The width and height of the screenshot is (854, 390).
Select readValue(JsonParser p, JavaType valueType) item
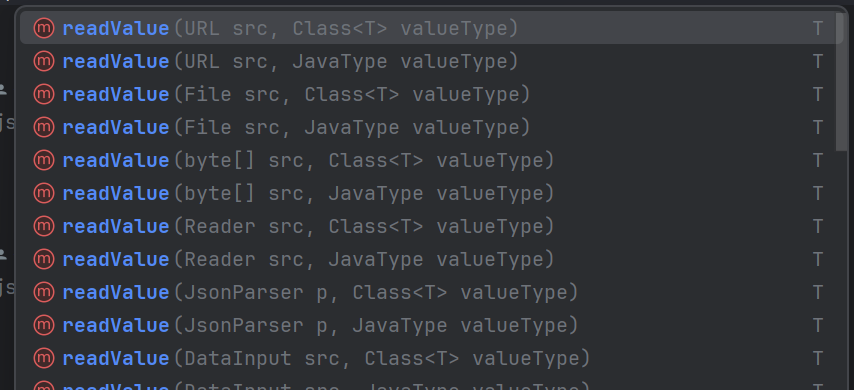pyautogui.click(x=431, y=326)
